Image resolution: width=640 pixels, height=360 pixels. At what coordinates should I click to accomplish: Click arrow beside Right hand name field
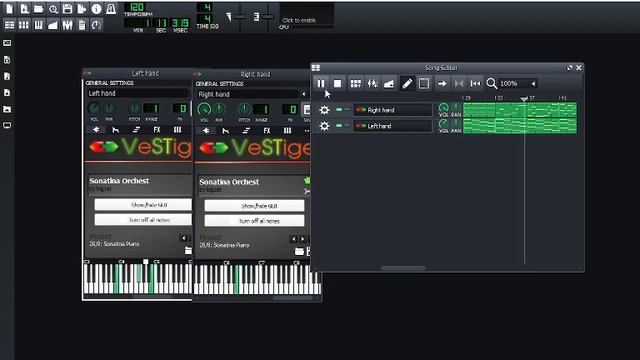(x=303, y=94)
